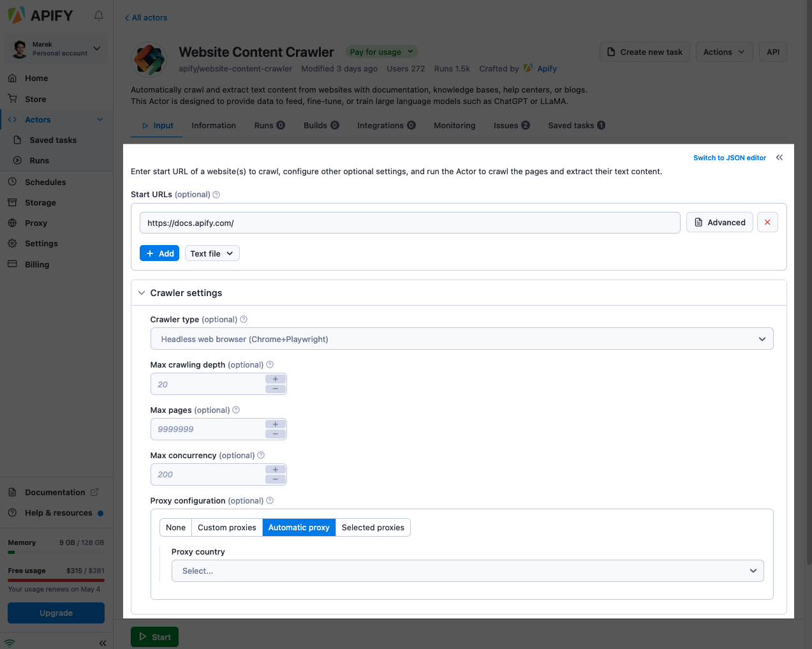Click the Switch to JSON editor link
812x649 pixels.
(730, 157)
